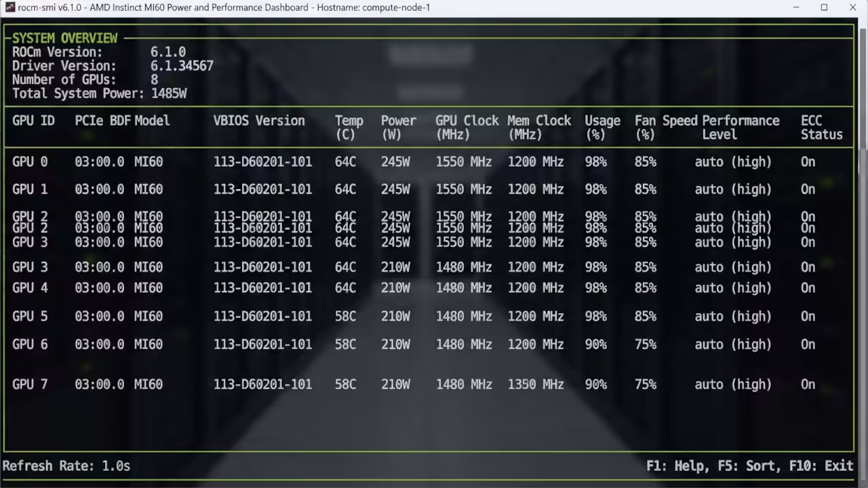Click GPU 1's PCIe BDF 03:00.0
Viewport: 868px width, 488px height.
click(100, 189)
